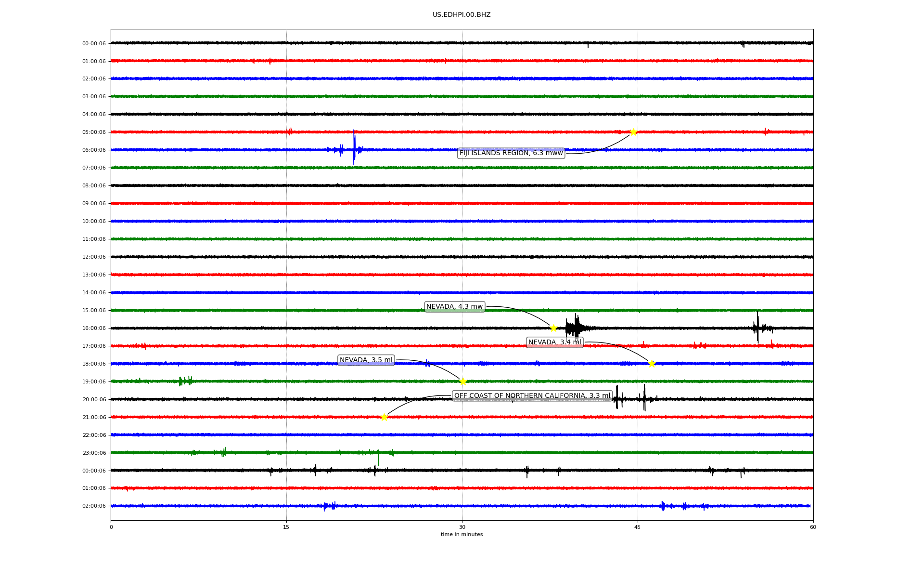This screenshot has width=924, height=578.
Task: Click the NEVADA, 3.5 ml annotation label
Action: pos(366,360)
